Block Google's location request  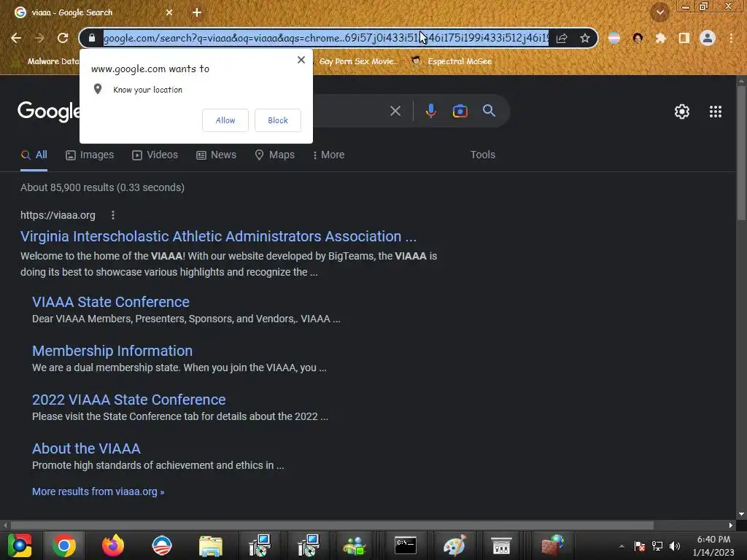[278, 120]
